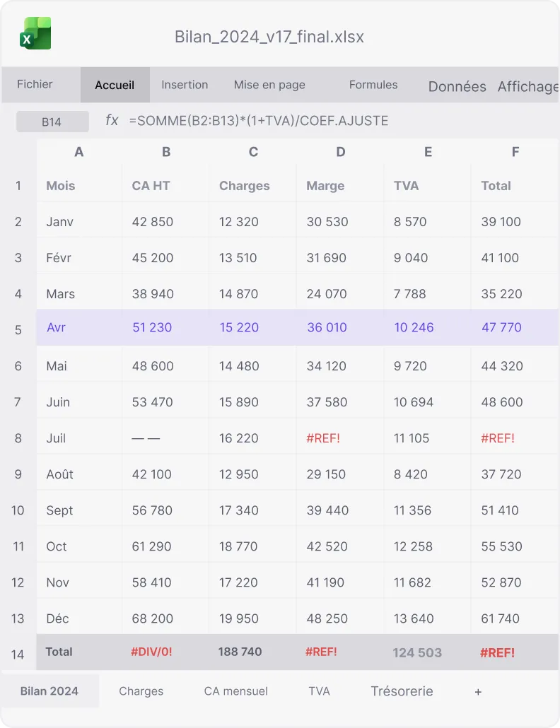
Task: Select column F header
Action: [x=515, y=152]
